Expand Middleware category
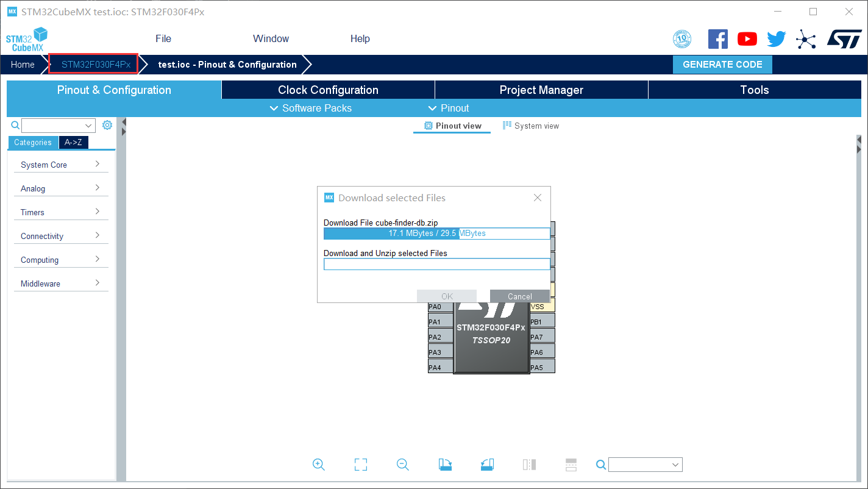 coord(61,284)
